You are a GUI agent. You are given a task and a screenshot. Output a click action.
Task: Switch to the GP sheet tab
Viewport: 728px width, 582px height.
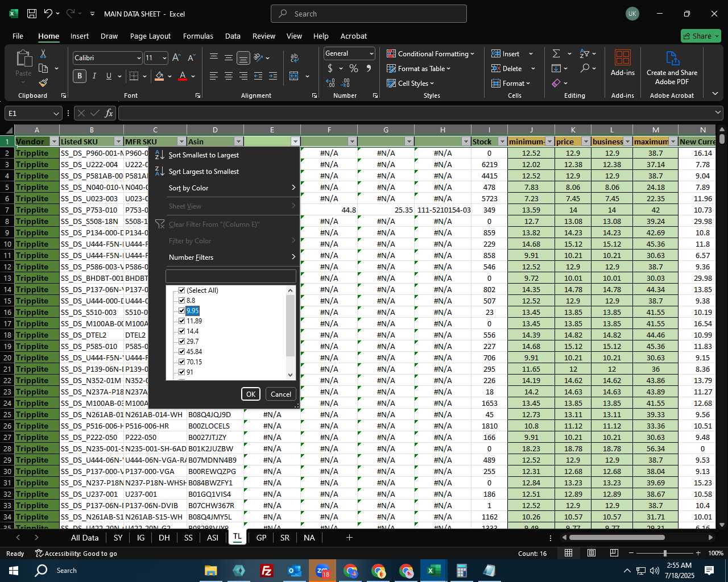[x=261, y=537]
